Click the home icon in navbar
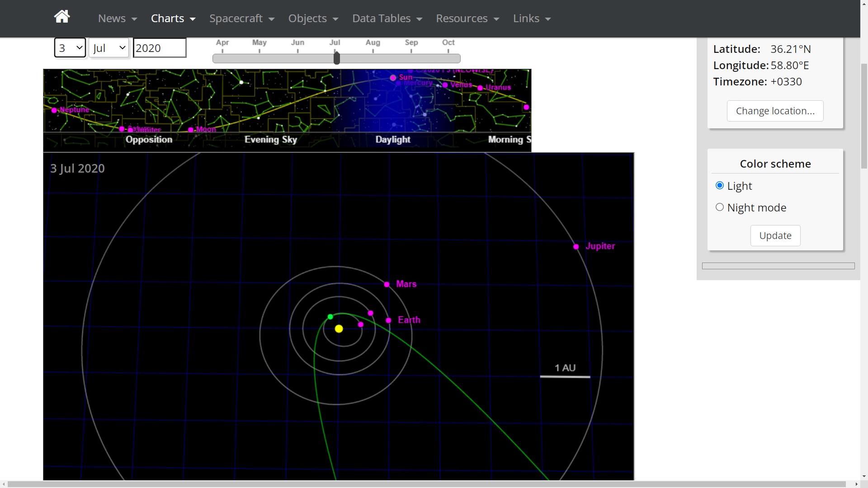Viewport: 868px width, 488px height. tap(62, 17)
